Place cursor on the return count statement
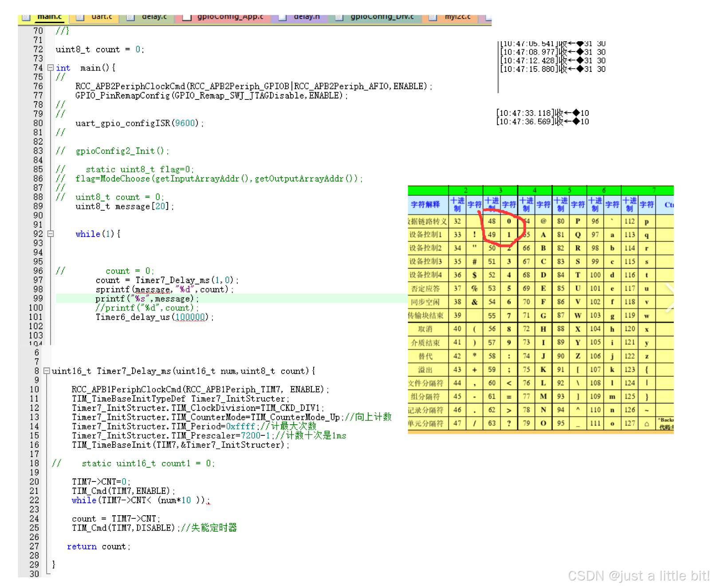Screen dimensions: 712x588 coord(100,546)
